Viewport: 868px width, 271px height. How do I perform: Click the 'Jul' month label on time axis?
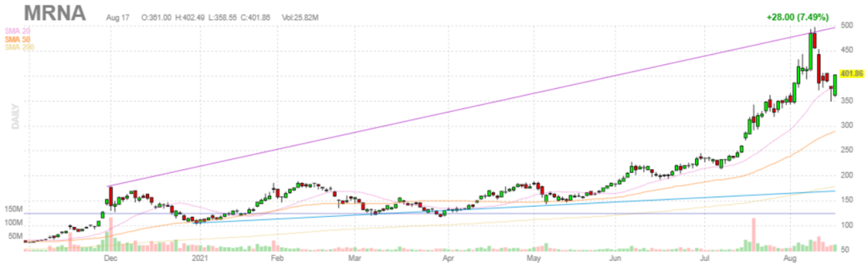(x=704, y=257)
